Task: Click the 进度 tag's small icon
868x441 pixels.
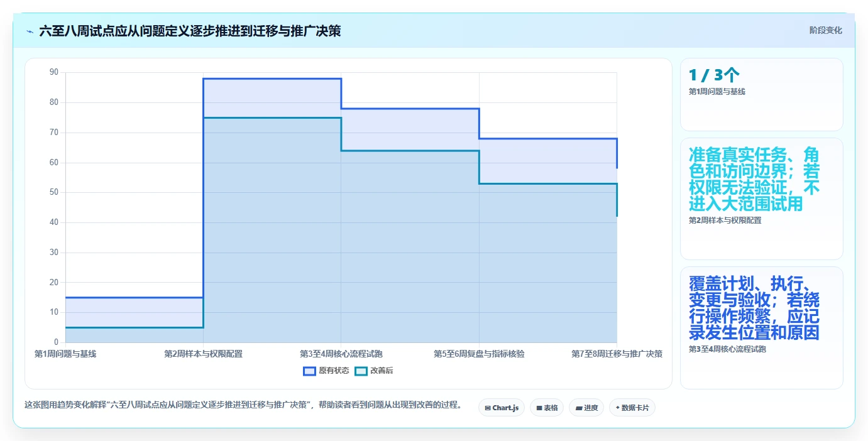Action: tap(579, 408)
